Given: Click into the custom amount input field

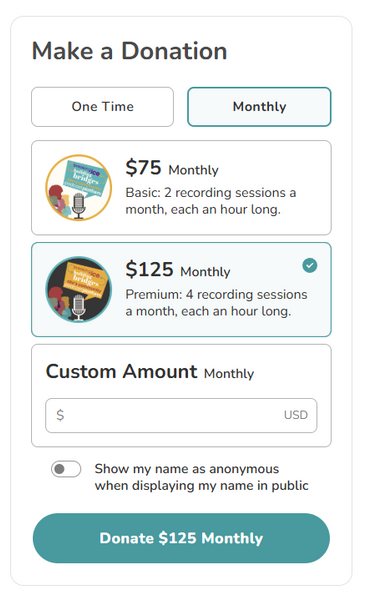Looking at the screenshot, I should pos(181,416).
